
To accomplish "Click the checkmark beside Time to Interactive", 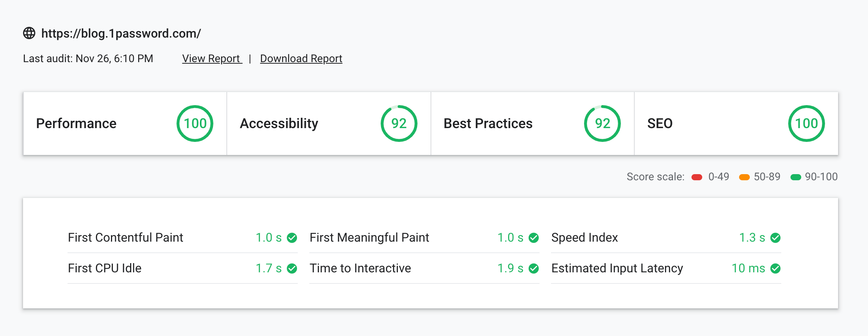I will point(534,268).
